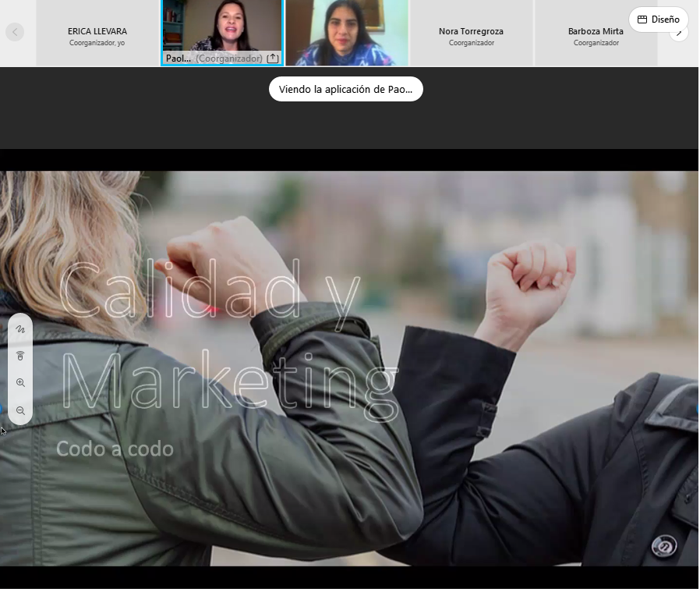Click 'Coorganizador' under Barboza Mirta
The height and width of the screenshot is (589, 700).
pyautogui.click(x=596, y=43)
